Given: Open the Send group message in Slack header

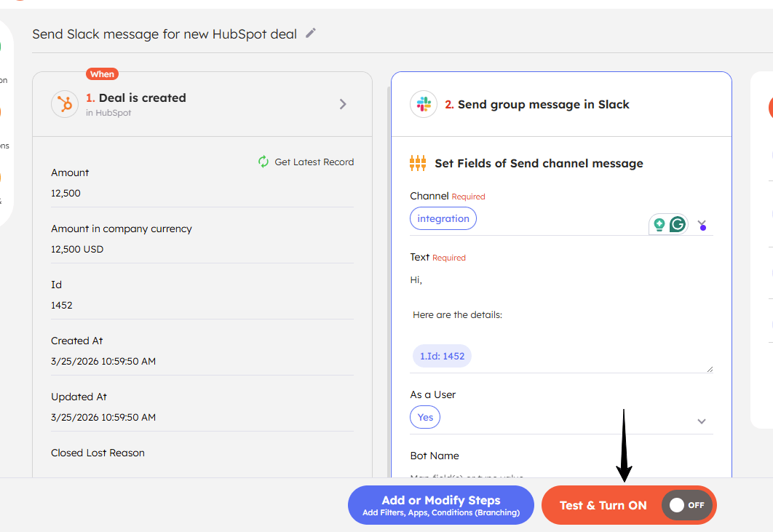Looking at the screenshot, I should pos(543,105).
